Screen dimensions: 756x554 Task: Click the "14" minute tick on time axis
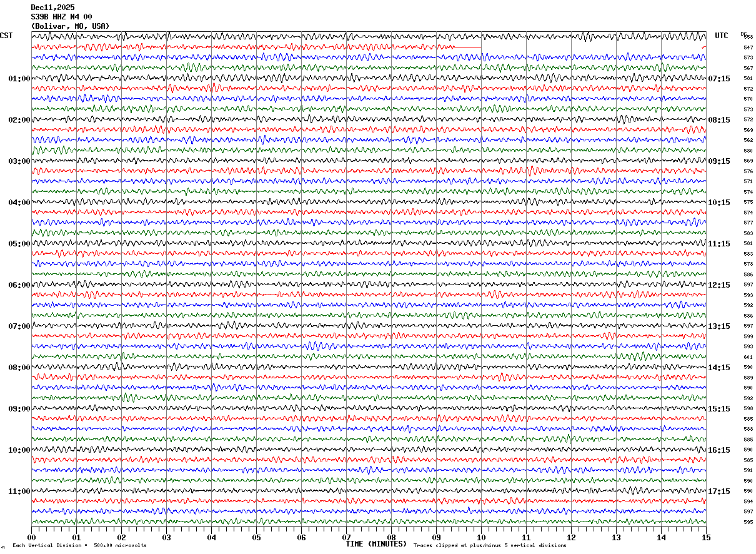661,537
